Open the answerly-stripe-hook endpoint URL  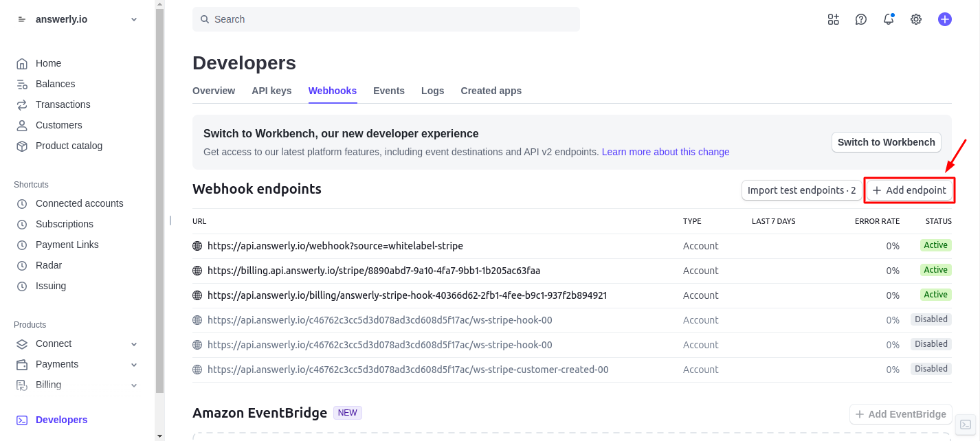point(407,295)
